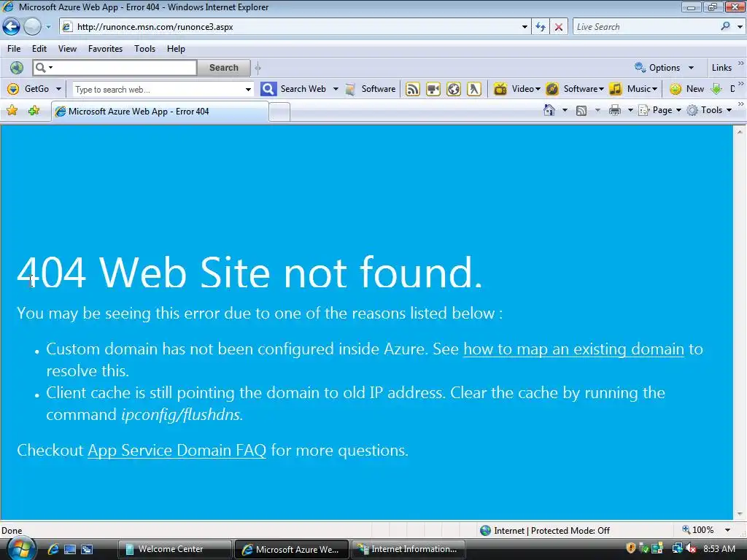This screenshot has width=747, height=560.
Task: Expand the address bar history dropdown
Action: [525, 27]
